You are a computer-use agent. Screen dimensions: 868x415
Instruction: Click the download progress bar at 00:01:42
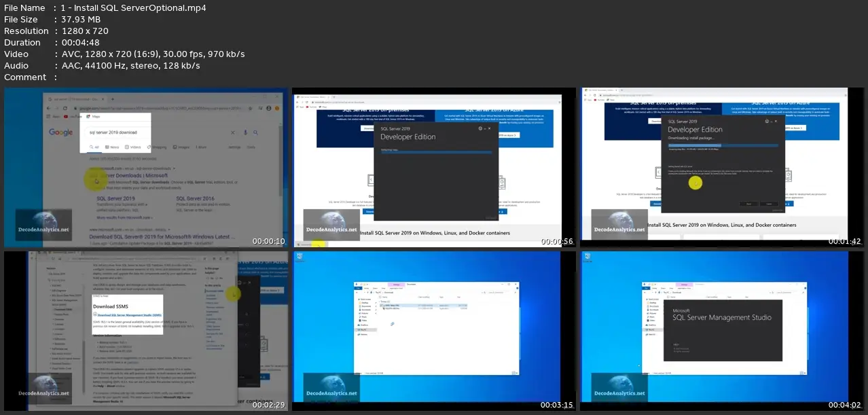click(x=723, y=145)
